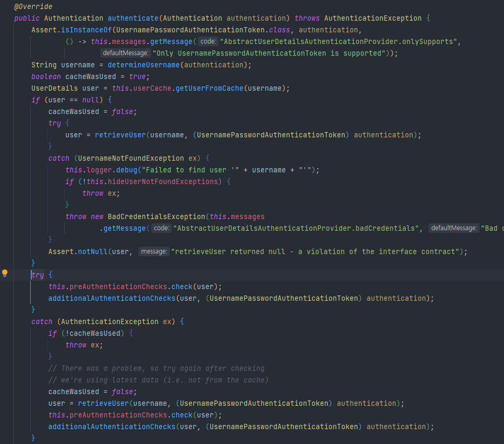Click 'try' keyword on the highlighted line
Screen dimensions: 504x444
pos(38,275)
